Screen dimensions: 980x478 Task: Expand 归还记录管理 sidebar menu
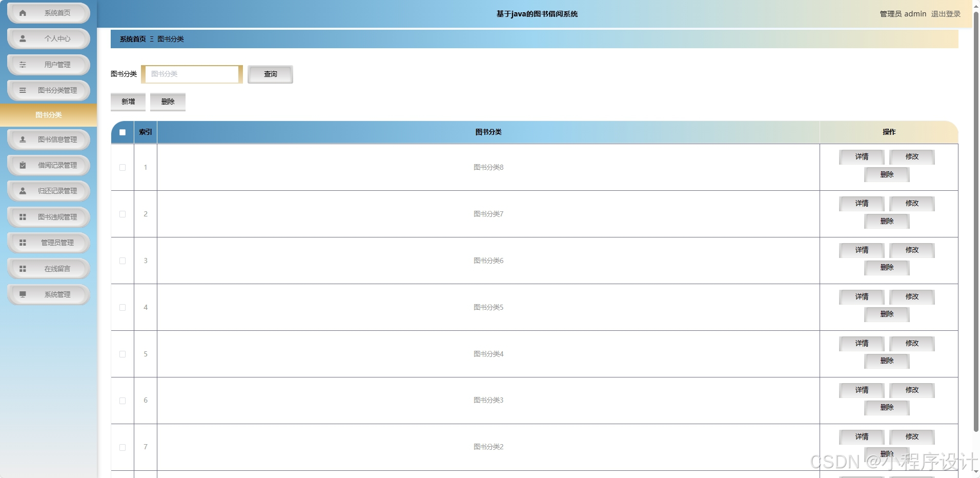tap(49, 191)
